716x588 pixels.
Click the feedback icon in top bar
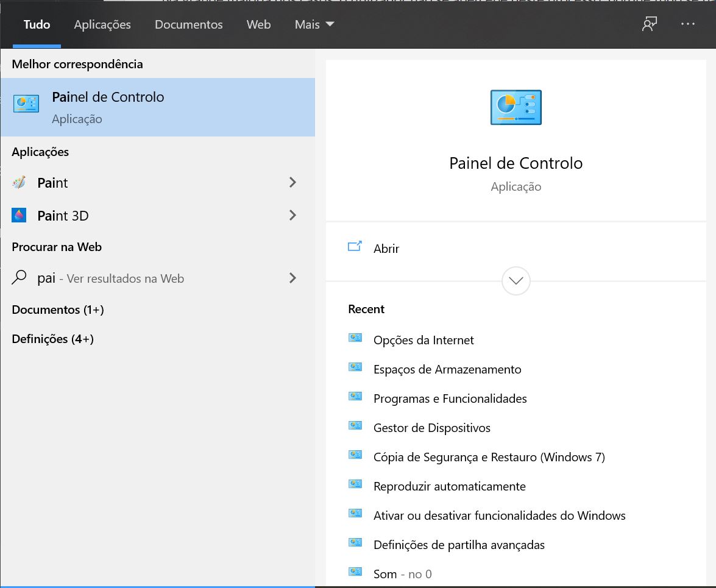tap(649, 24)
